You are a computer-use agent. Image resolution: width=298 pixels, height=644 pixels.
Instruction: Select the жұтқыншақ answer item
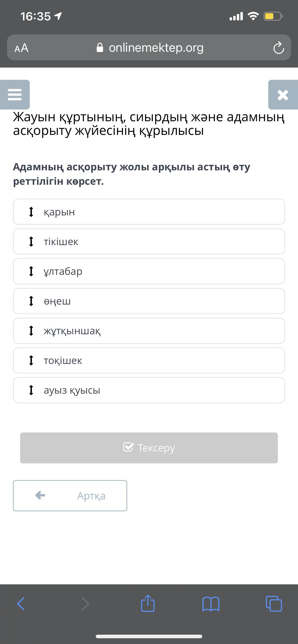point(149,331)
